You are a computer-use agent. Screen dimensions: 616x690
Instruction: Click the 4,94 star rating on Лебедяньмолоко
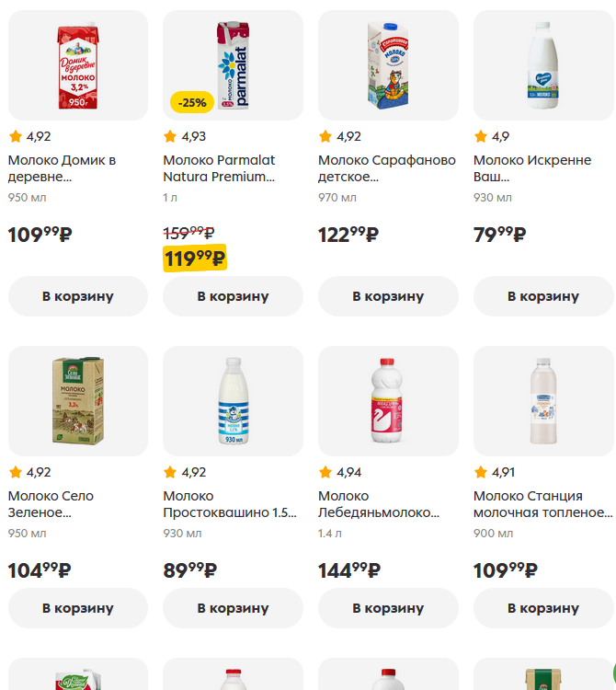(x=340, y=472)
